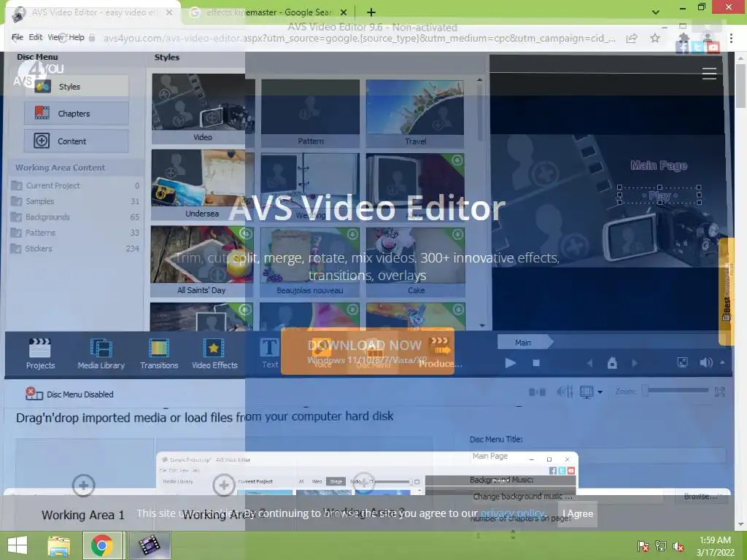The width and height of the screenshot is (747, 560).
Task: Switch preview to full screen
Action: tap(682, 363)
